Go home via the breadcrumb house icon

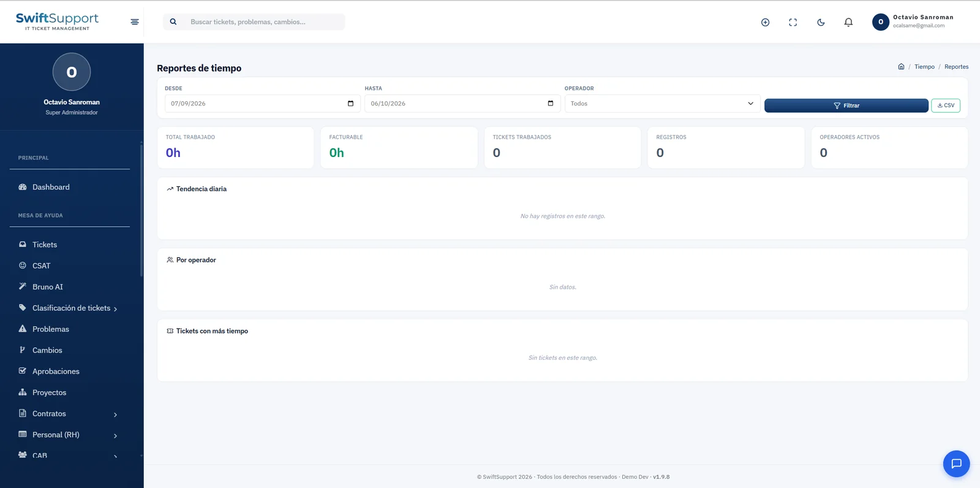click(901, 67)
